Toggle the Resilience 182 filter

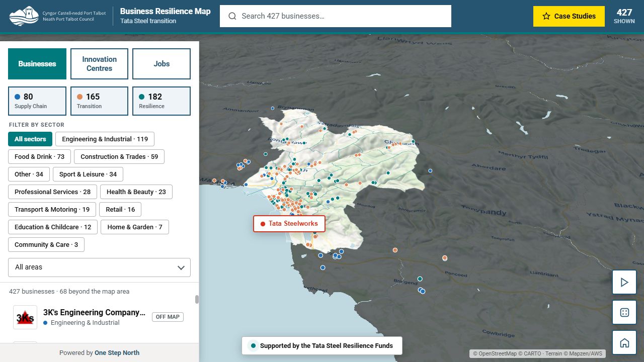pyautogui.click(x=162, y=101)
